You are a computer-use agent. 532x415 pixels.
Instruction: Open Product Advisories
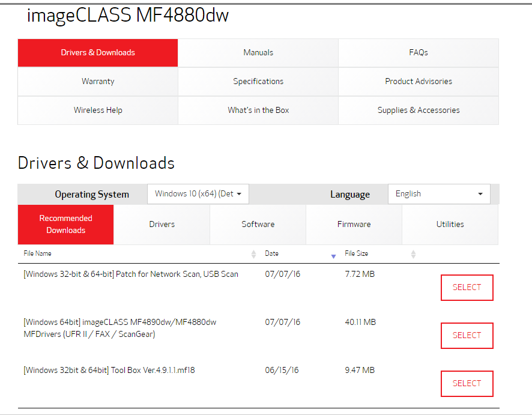tap(418, 82)
